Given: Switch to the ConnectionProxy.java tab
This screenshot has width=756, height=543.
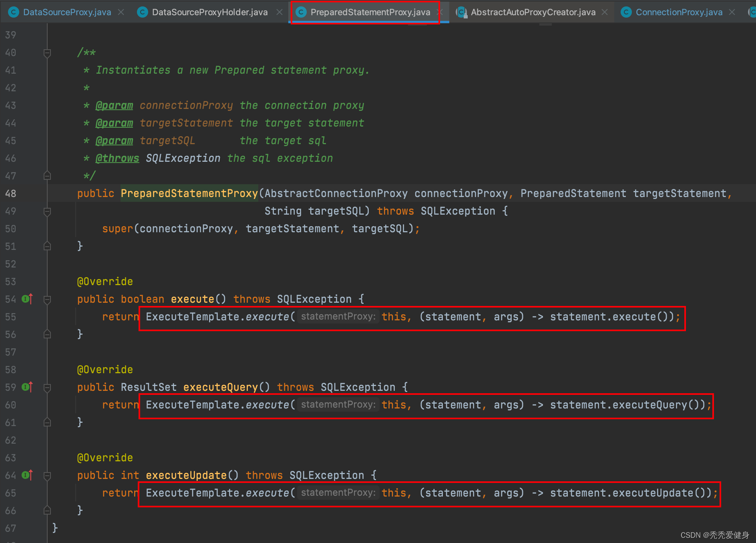Looking at the screenshot, I should [x=679, y=12].
